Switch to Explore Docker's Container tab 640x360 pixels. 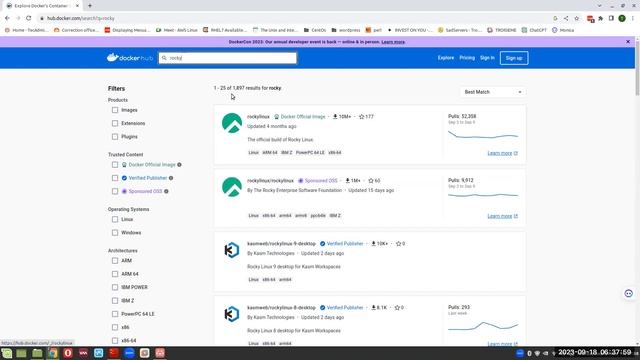[x=41, y=6]
